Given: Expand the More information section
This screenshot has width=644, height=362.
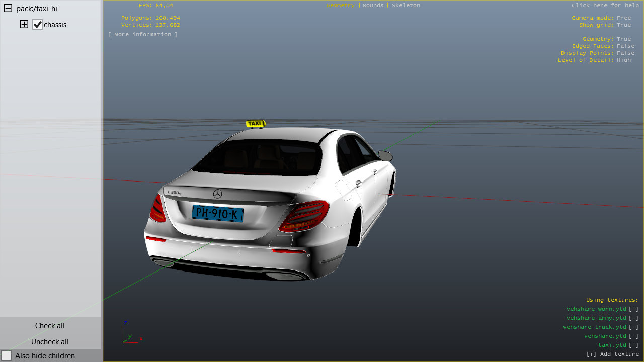Looking at the screenshot, I should click(142, 35).
